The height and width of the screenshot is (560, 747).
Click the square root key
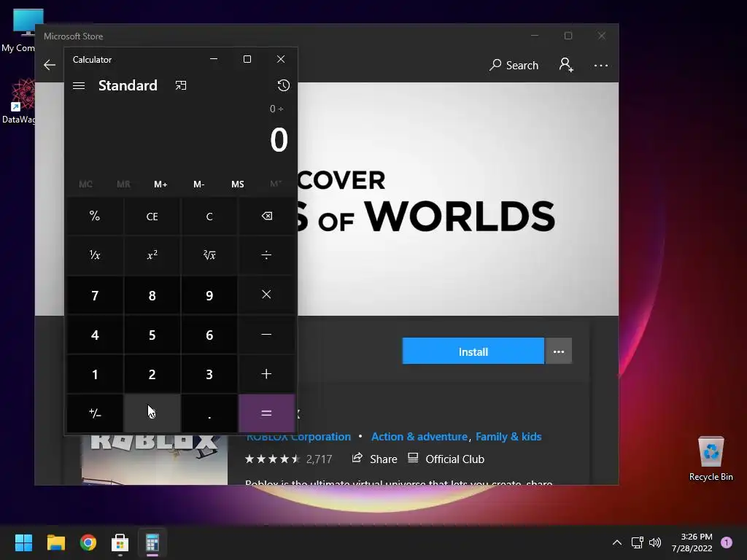point(209,255)
